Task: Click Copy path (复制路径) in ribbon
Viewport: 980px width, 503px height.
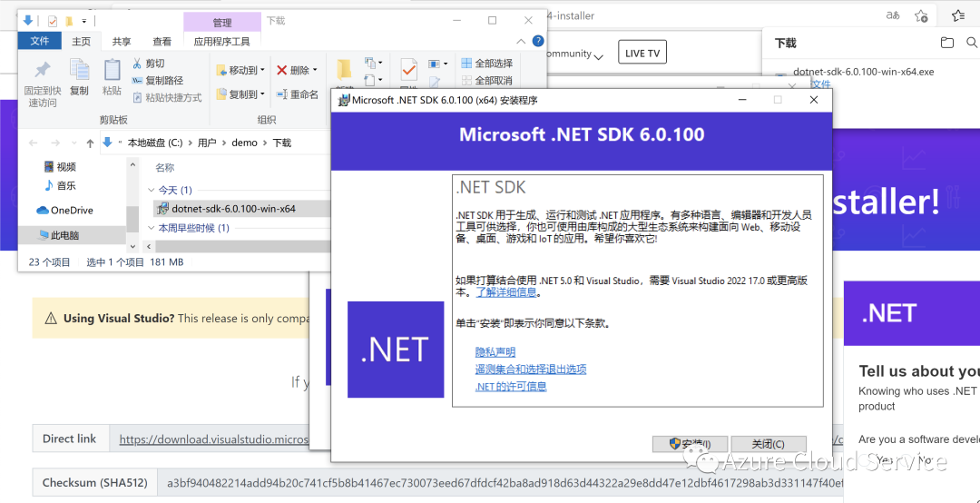Action: (x=158, y=80)
